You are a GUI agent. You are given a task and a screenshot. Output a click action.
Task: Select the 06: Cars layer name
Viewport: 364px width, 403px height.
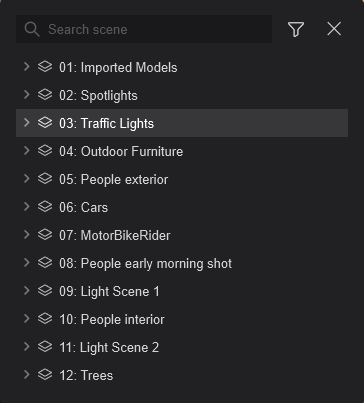pyautogui.click(x=83, y=207)
